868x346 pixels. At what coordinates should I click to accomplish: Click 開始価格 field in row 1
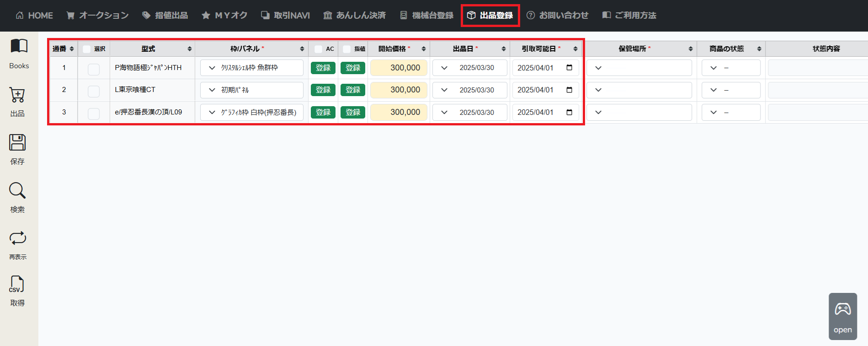pos(399,68)
